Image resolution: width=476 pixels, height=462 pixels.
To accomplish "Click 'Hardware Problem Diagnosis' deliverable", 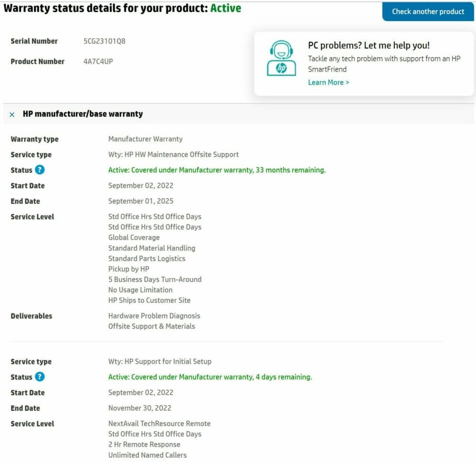I will (154, 316).
